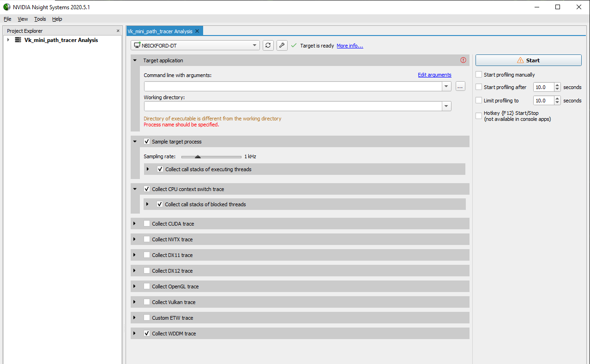Close the Project Explorer panel with its X

118,30
